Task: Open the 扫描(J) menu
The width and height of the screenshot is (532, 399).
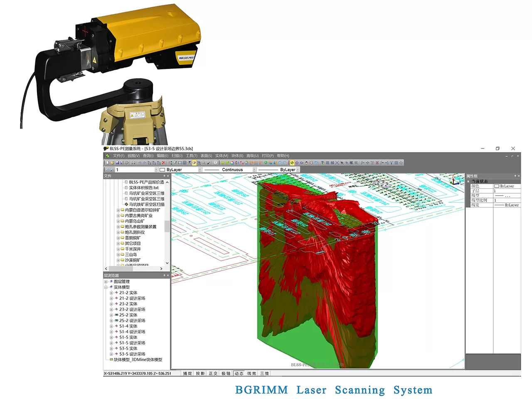Action: (x=177, y=156)
